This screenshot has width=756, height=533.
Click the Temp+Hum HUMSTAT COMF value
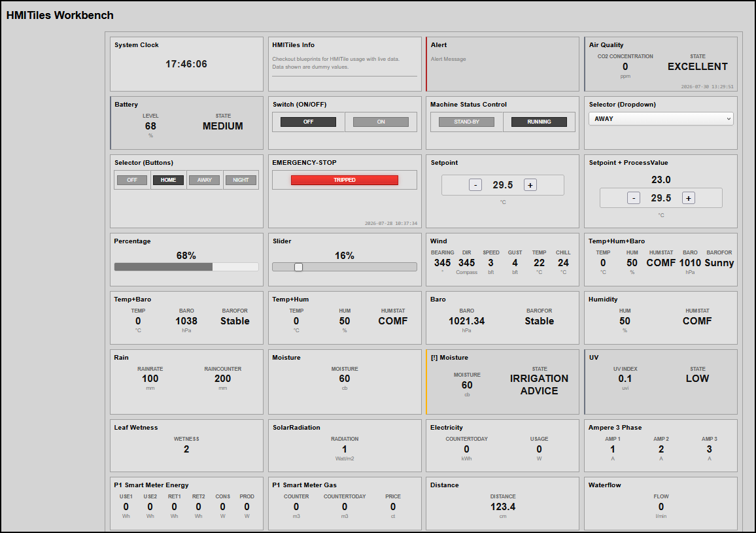click(393, 321)
